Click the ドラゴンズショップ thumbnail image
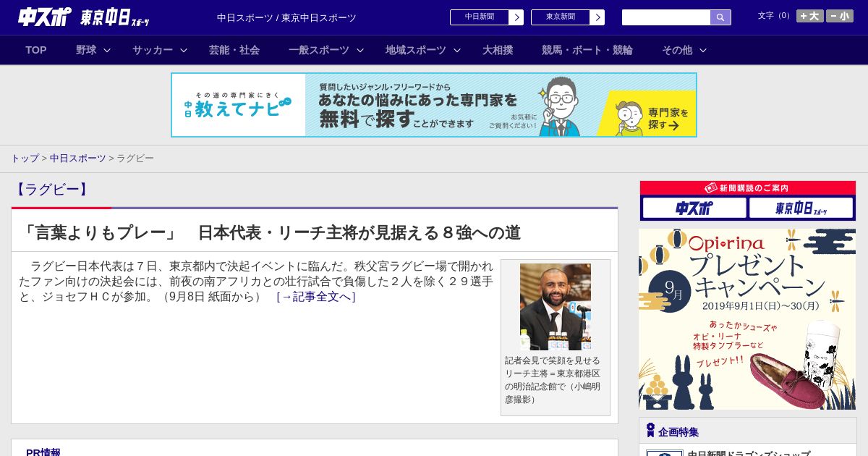Viewport: 868px width, 456px height. (x=665, y=453)
